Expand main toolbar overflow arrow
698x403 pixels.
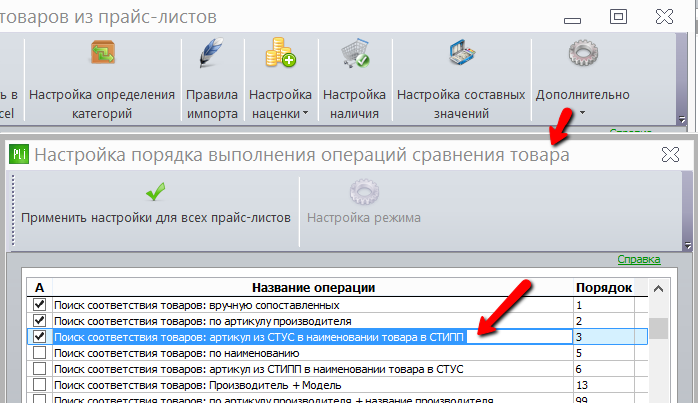click(682, 119)
